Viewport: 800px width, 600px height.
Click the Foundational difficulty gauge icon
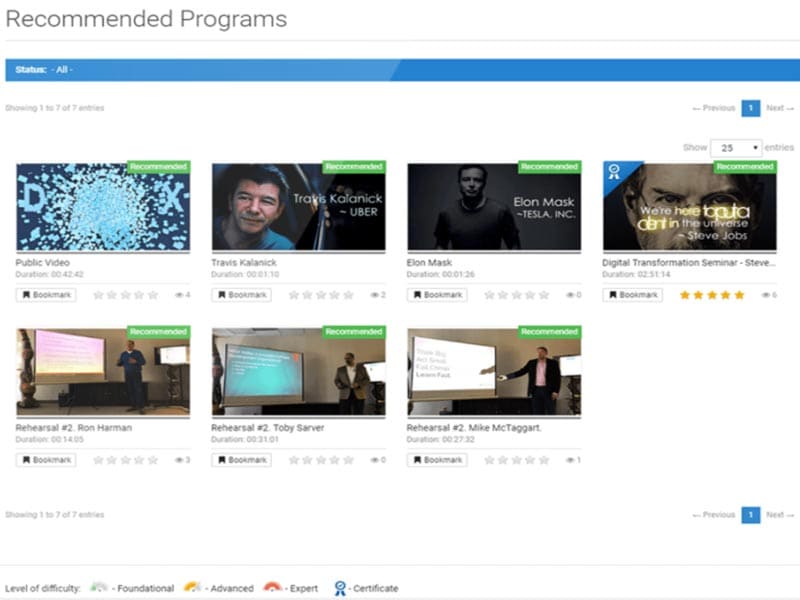point(99,587)
